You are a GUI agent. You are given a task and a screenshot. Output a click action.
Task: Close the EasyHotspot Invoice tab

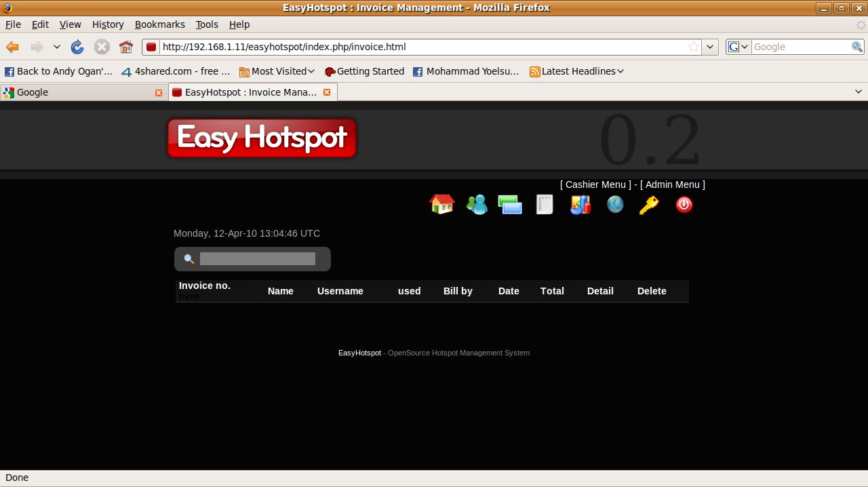[327, 92]
